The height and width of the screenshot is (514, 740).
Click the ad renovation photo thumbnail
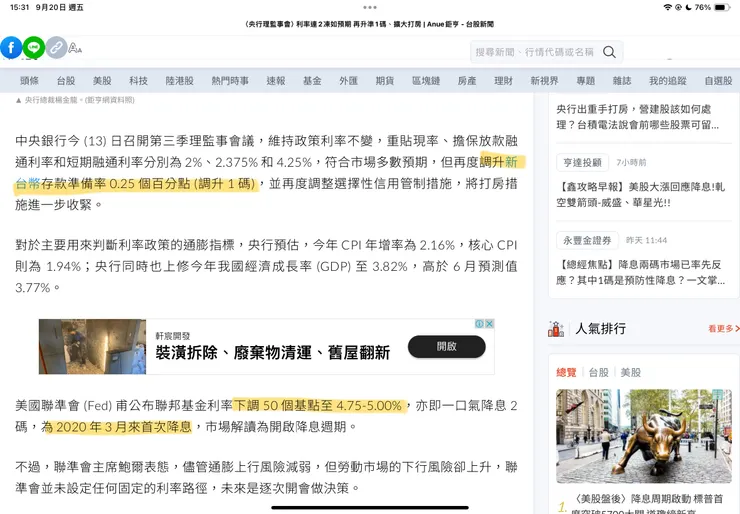[92, 347]
